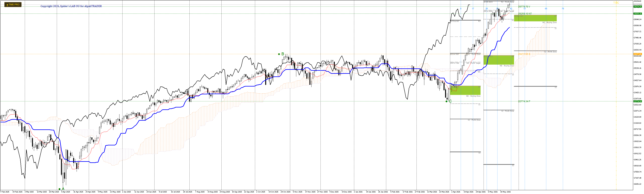Viewport: 644px width, 194px height.
Task: Click the 16656.22 bottom price scale value
Action: click(638, 184)
